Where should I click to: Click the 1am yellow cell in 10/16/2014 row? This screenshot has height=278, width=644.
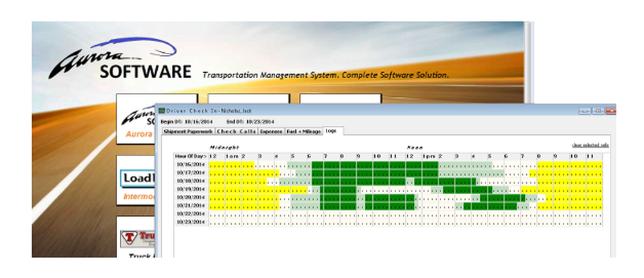pyautogui.click(x=233, y=165)
